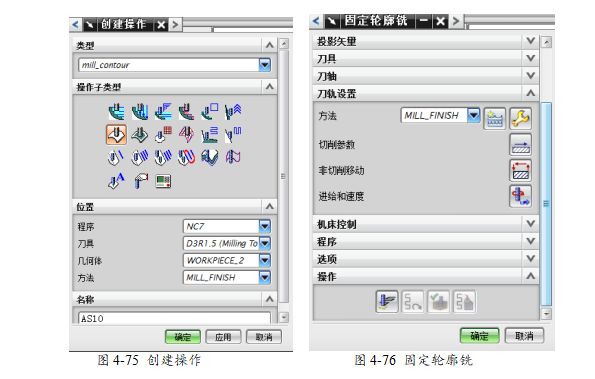The image size is (595, 379).
Task: Collapse the 操作 section
Action: [x=530, y=276]
